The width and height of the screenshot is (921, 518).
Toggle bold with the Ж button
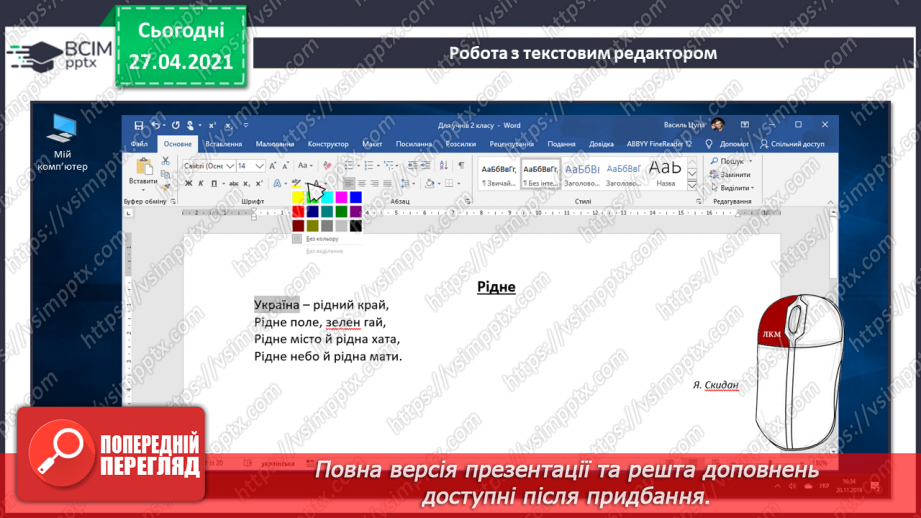[189, 184]
